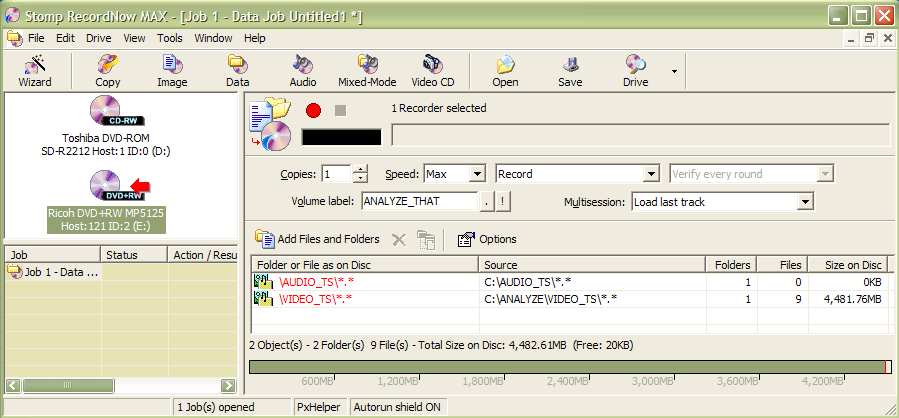Viewport: 899px width, 418px height.
Task: Open the View menu
Action: pos(134,38)
